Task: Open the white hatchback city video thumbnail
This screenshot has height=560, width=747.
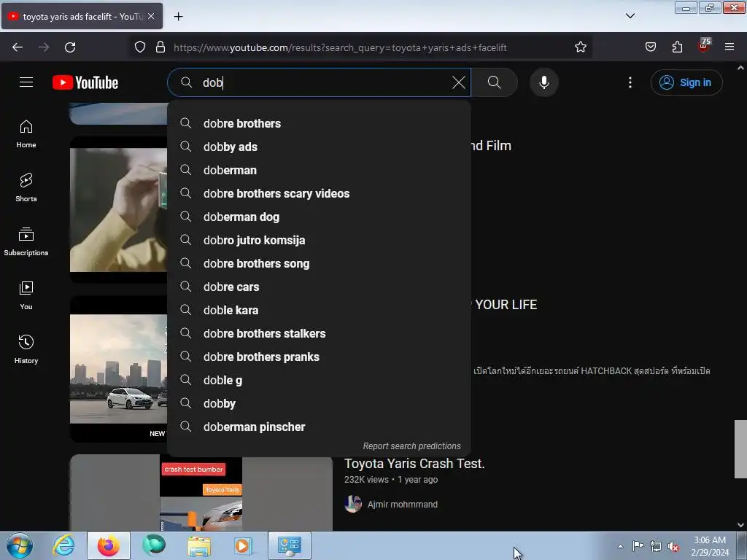Action: [x=119, y=369]
